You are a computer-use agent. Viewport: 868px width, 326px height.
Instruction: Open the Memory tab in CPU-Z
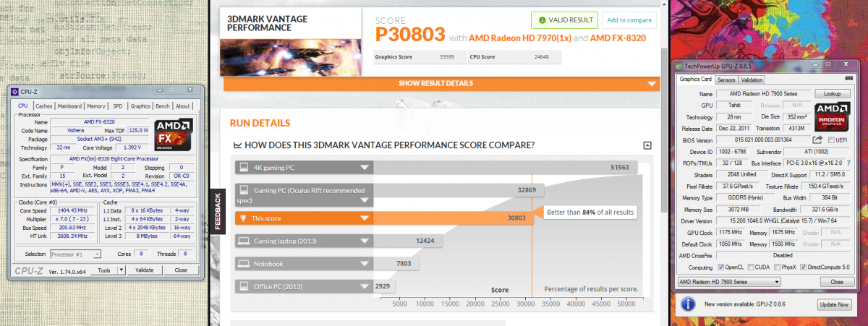[95, 106]
